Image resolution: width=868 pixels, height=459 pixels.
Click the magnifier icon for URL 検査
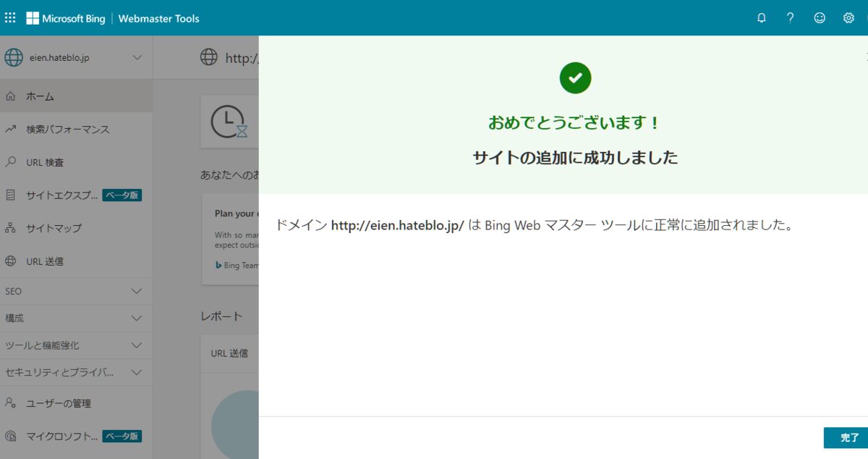(10, 162)
